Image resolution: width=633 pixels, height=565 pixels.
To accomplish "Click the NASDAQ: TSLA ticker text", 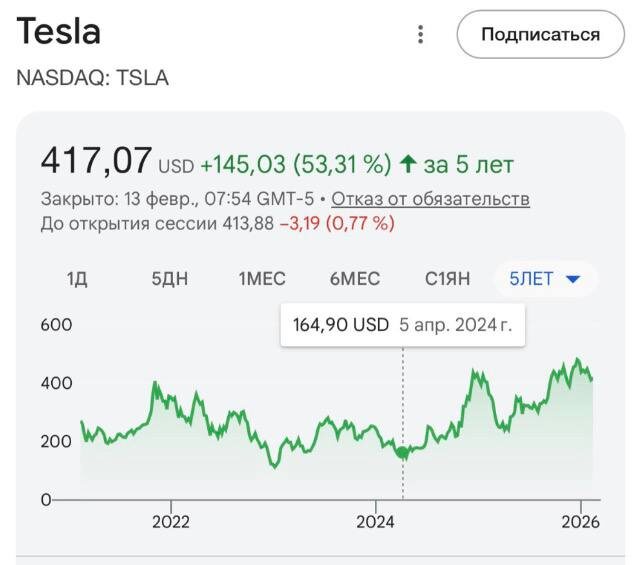I will click(93, 78).
